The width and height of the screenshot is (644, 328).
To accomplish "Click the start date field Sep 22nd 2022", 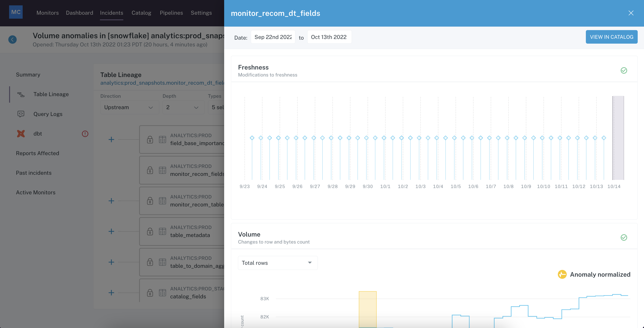I will (273, 37).
